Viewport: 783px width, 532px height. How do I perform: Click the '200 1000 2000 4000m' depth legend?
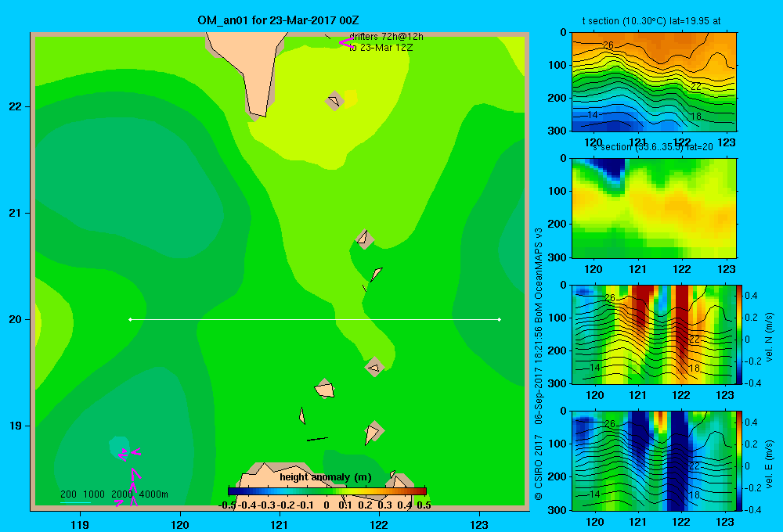(x=114, y=494)
